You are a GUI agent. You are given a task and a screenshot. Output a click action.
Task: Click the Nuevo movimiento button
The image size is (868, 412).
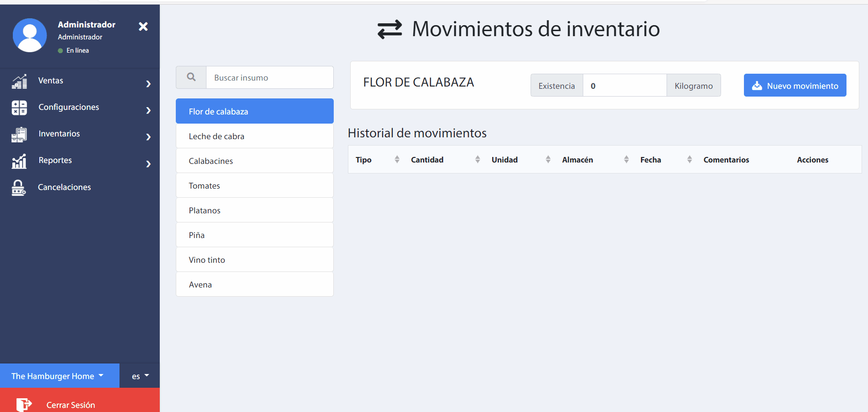[x=795, y=86]
